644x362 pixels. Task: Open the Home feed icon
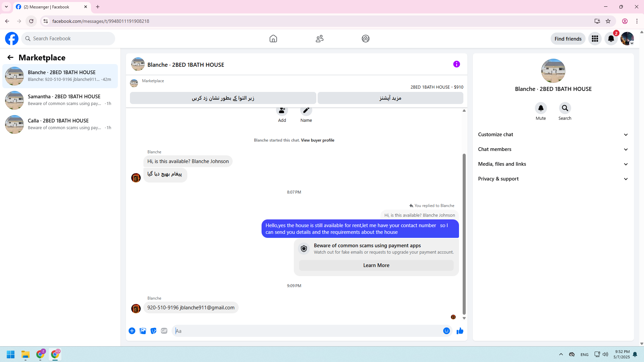pos(273,39)
